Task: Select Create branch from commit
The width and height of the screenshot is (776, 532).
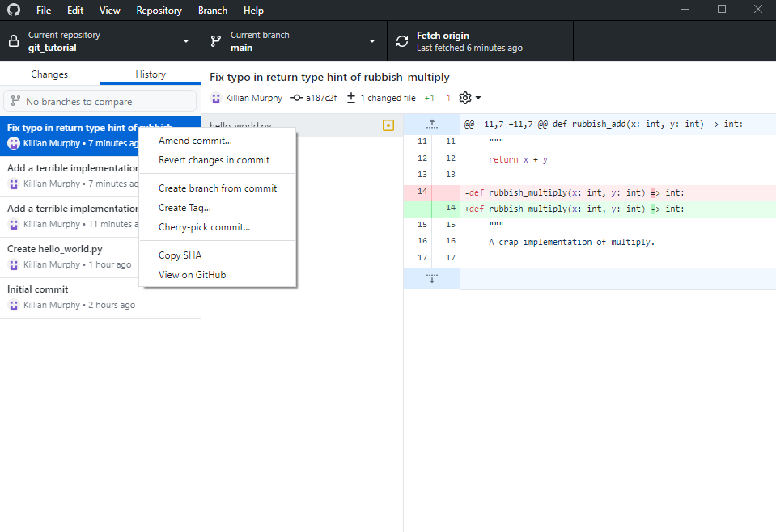Action: 218,188
